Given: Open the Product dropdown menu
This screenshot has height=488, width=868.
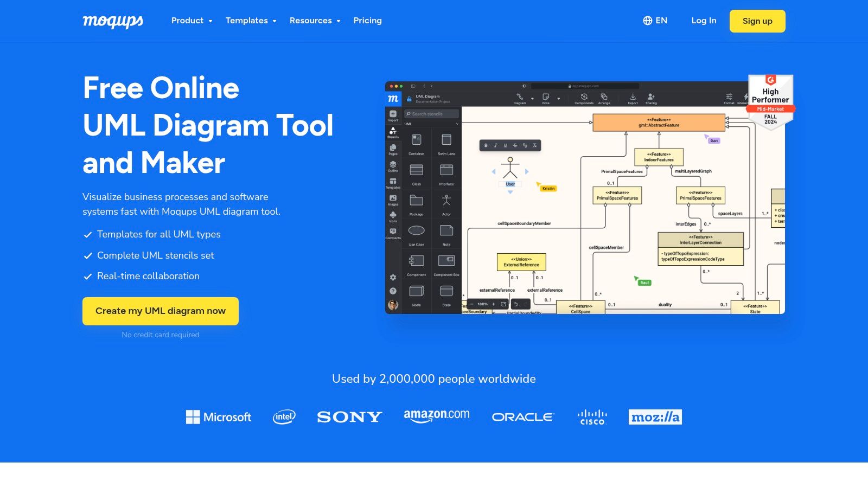Looking at the screenshot, I should (192, 21).
